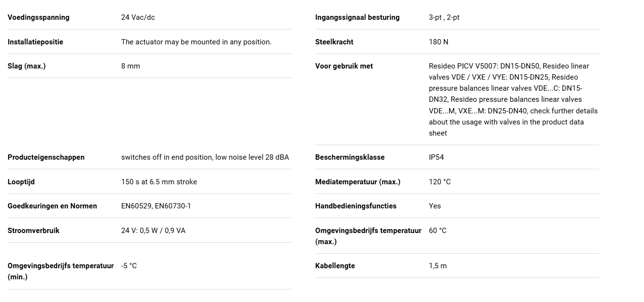Select the EN60529, EN60730-1 approvals value
Screen dimensions: 644x302
(156, 206)
